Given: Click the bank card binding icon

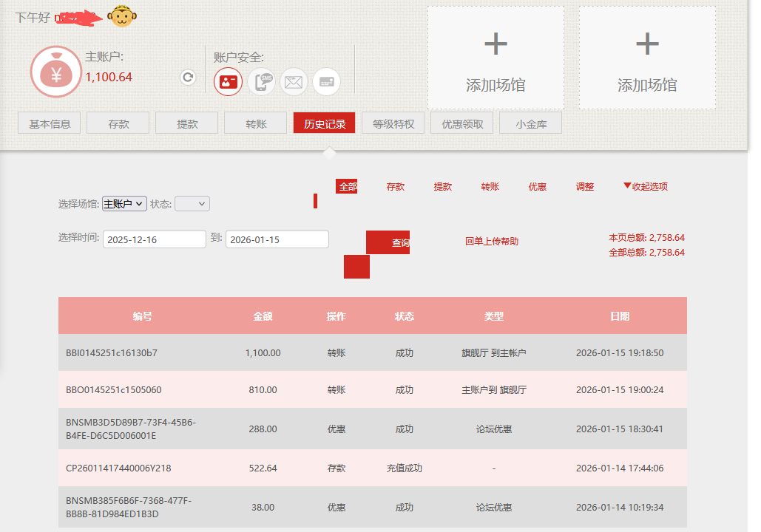Looking at the screenshot, I should 326,82.
